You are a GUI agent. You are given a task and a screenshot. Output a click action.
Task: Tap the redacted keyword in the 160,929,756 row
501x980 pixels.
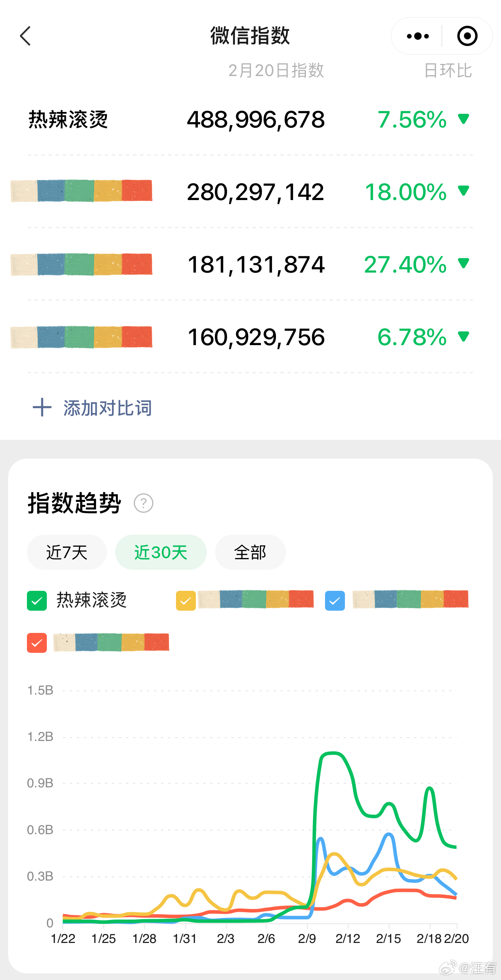81,337
